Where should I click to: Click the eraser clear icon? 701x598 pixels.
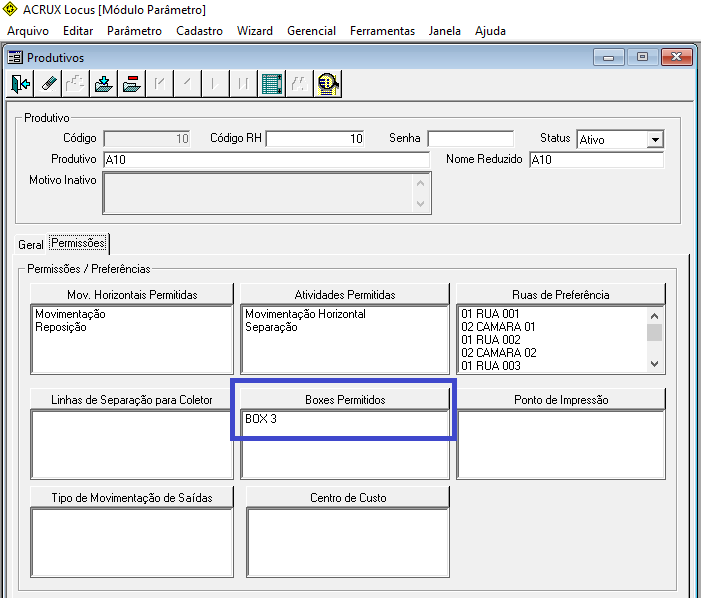tap(48, 84)
